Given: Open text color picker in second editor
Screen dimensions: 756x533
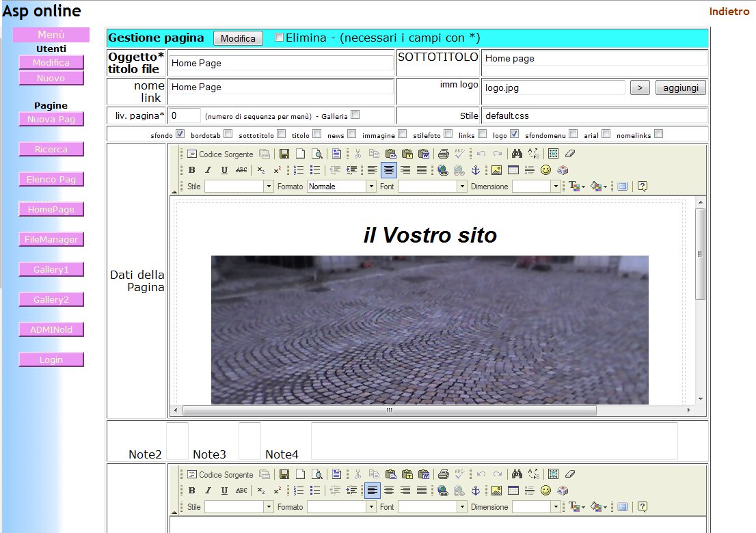Looking at the screenshot, I should tap(577, 506).
